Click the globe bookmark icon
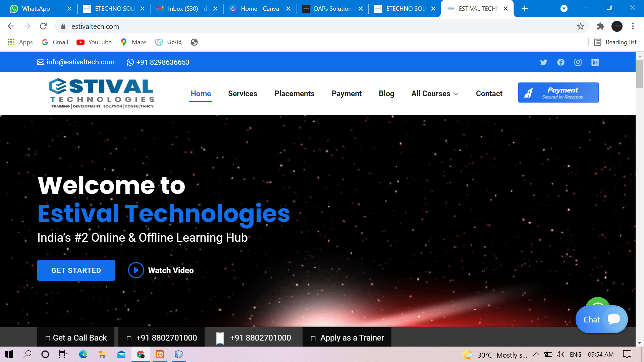 click(x=194, y=42)
